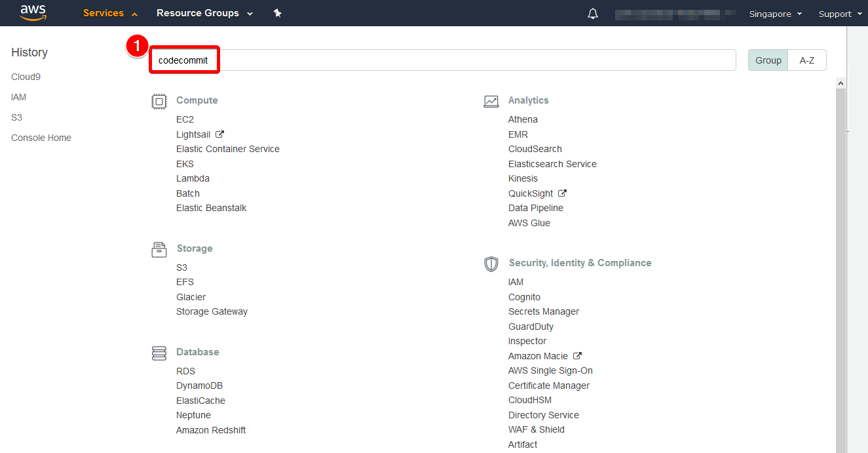Viewport: 868px width, 453px height.
Task: Open the EFS service
Action: point(185,282)
